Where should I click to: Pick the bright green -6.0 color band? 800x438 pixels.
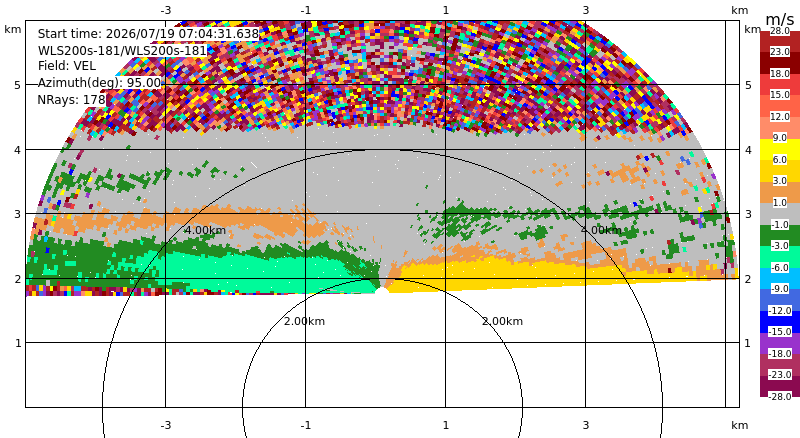(x=780, y=256)
